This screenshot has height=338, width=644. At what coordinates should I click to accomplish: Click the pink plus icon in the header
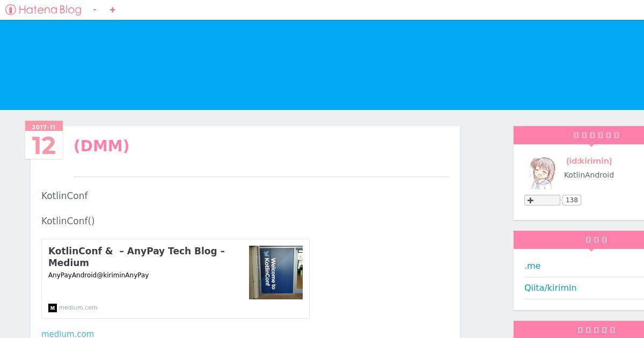(x=112, y=10)
